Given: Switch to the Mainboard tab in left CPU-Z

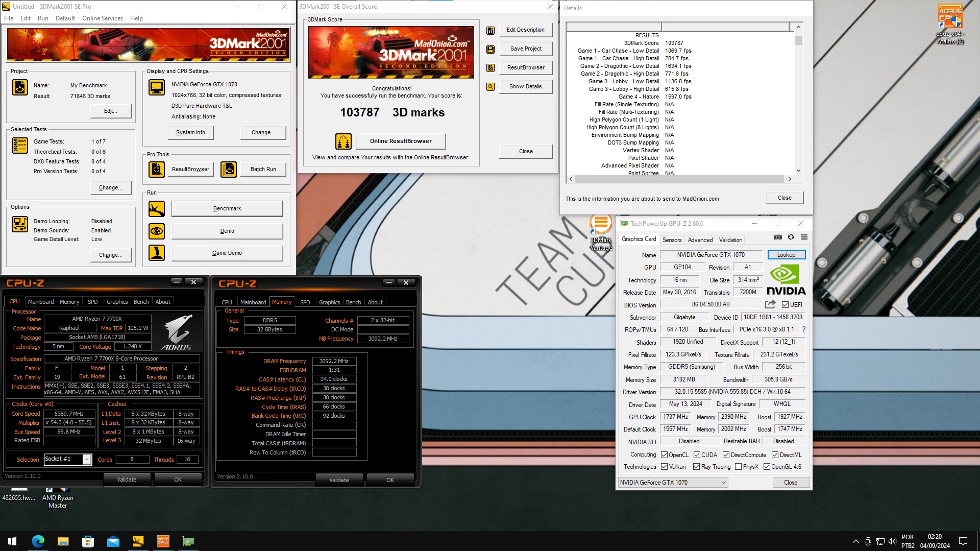Looking at the screenshot, I should coord(41,302).
